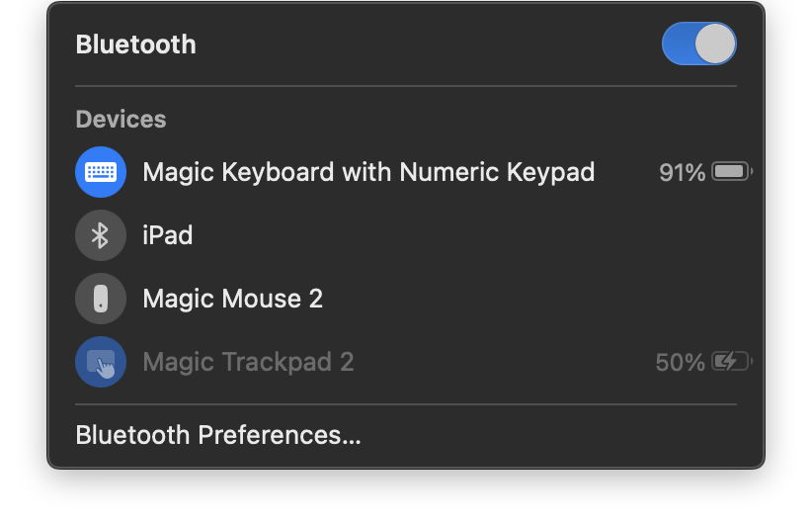Click the 91% battery percentage text

pos(682,173)
